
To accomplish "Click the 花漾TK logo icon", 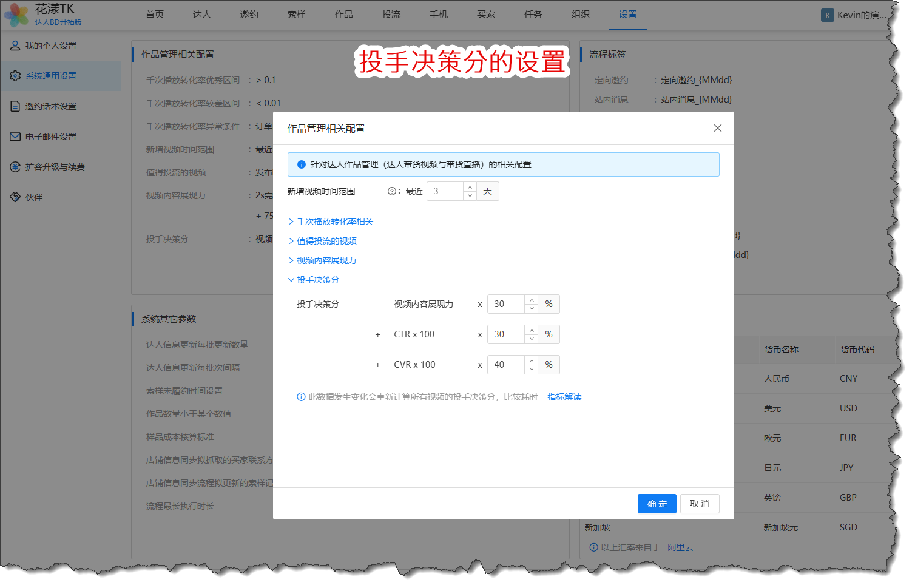I will coord(16,15).
